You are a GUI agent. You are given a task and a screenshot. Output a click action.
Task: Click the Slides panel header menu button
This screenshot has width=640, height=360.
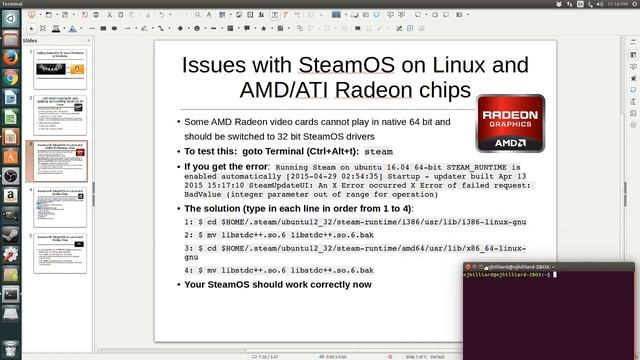(89, 40)
